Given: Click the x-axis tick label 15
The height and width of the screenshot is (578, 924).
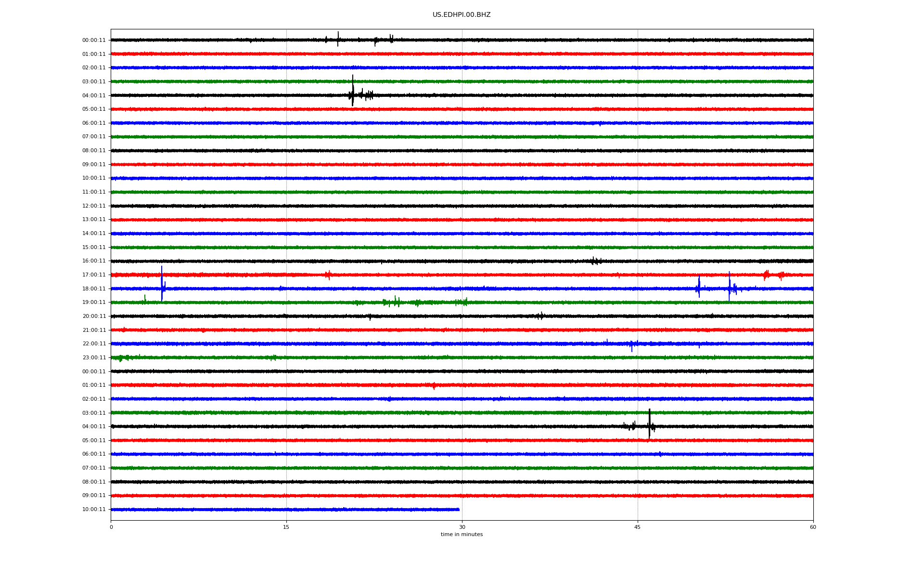Looking at the screenshot, I should (x=286, y=527).
